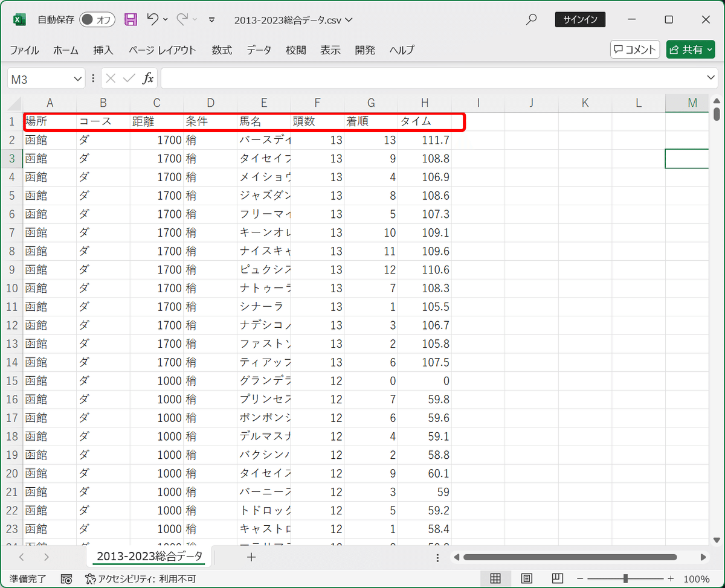Expand the Name Box dropdown arrow
This screenshot has height=588, width=725.
point(78,79)
